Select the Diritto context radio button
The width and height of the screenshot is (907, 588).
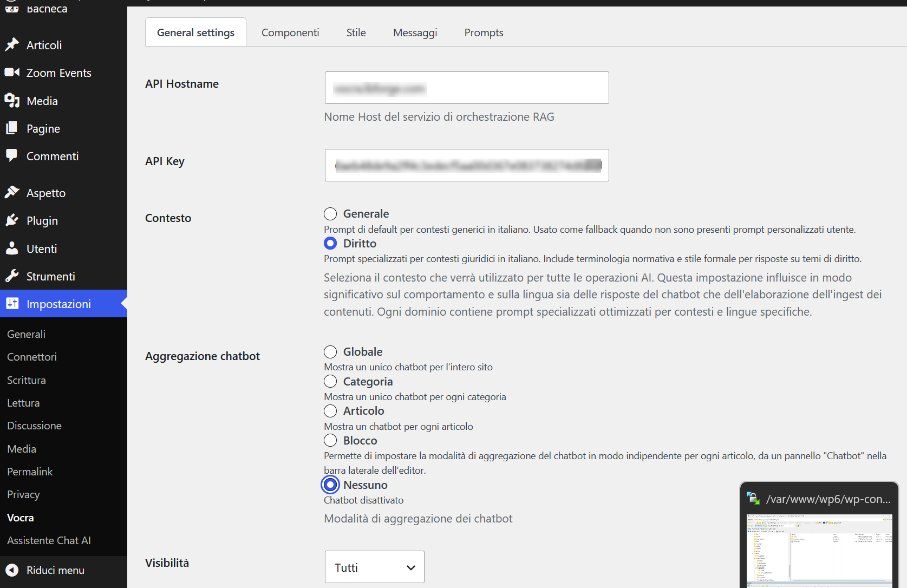[330, 244]
